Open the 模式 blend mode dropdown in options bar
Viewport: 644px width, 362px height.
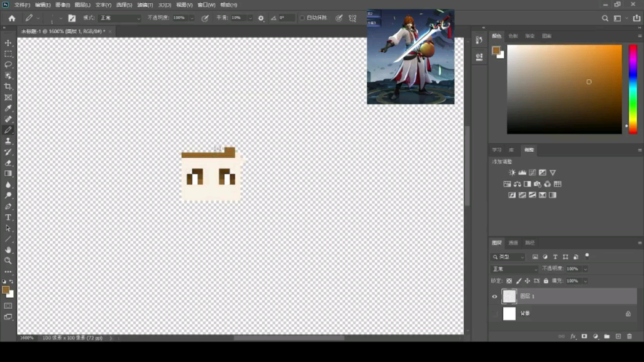click(x=119, y=18)
